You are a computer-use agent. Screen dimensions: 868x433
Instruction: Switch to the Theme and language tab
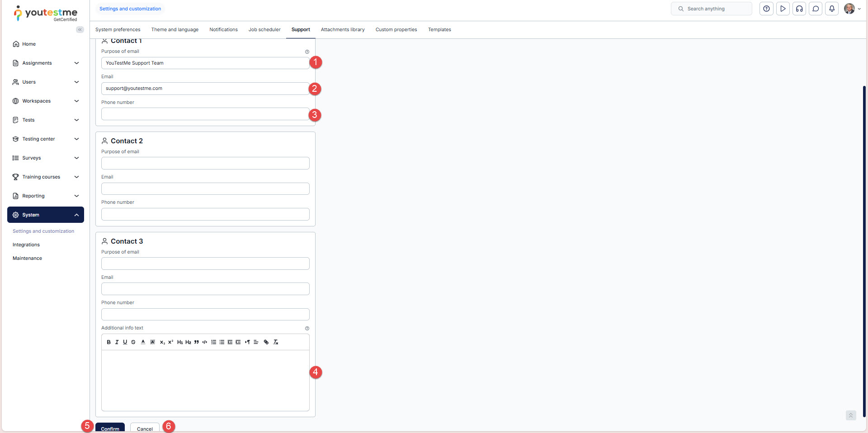click(175, 30)
